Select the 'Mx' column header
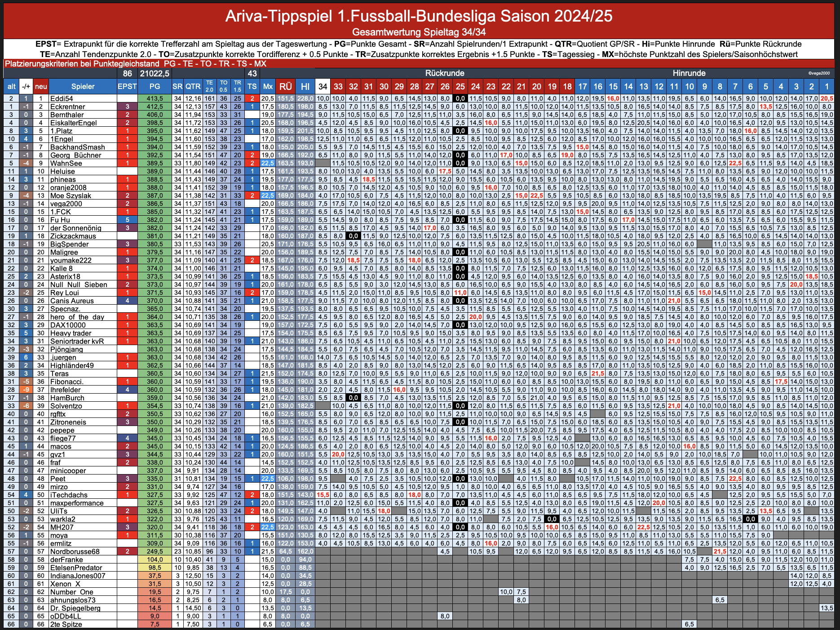The height and width of the screenshot is (630, 840). (268, 86)
